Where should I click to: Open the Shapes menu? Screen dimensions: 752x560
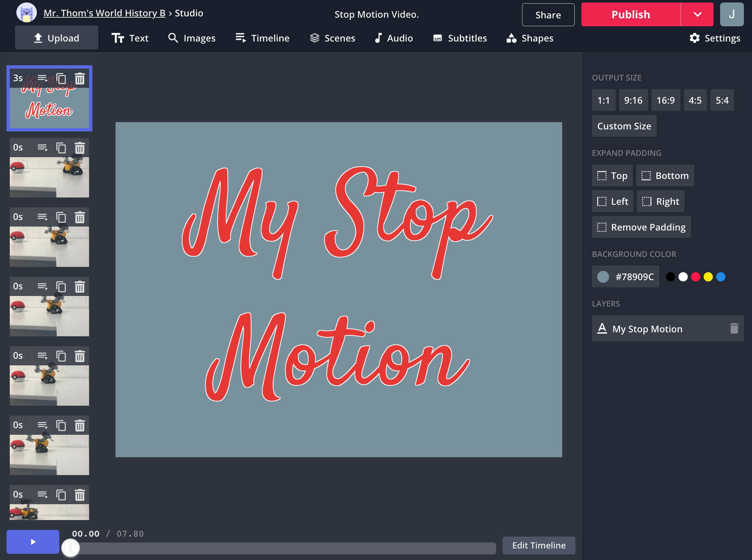coord(530,38)
